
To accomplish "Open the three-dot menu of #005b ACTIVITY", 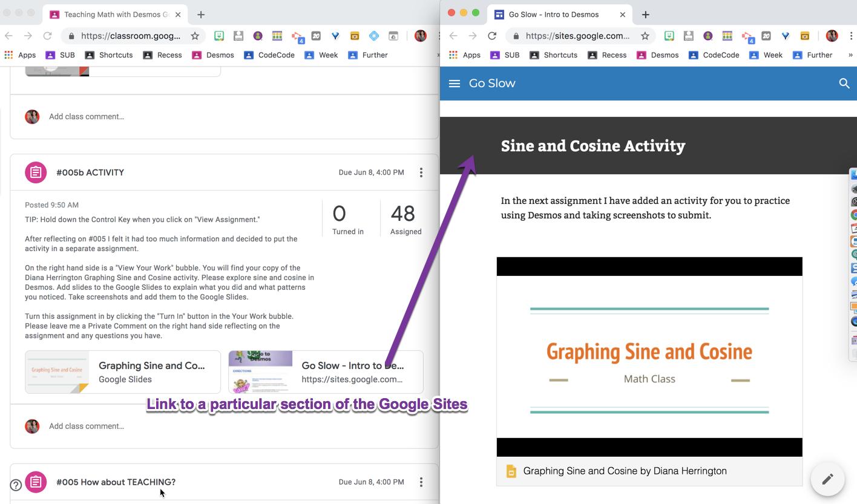I will [421, 172].
